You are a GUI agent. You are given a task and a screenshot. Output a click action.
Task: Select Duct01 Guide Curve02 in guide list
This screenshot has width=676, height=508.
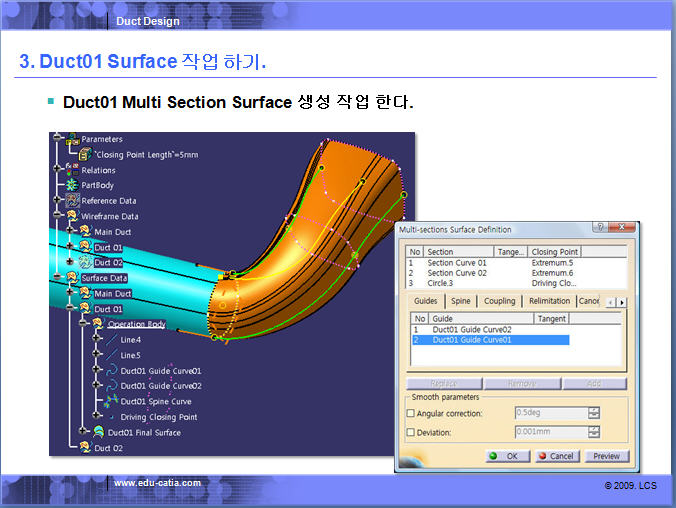coord(472,329)
